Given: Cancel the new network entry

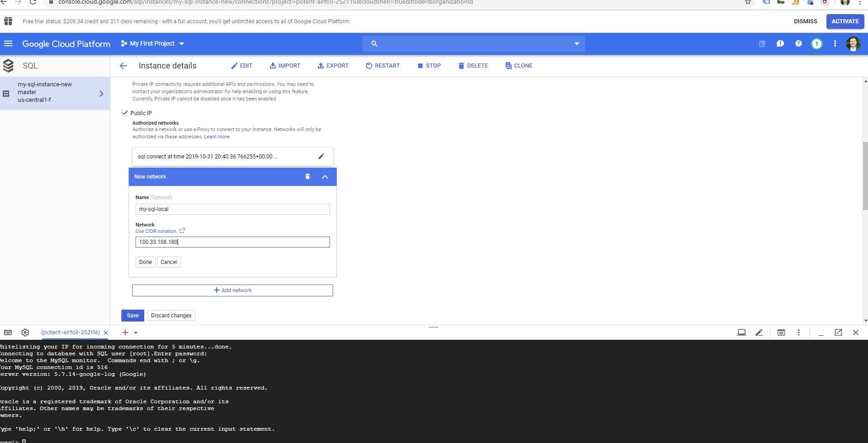Looking at the screenshot, I should pyautogui.click(x=169, y=262).
